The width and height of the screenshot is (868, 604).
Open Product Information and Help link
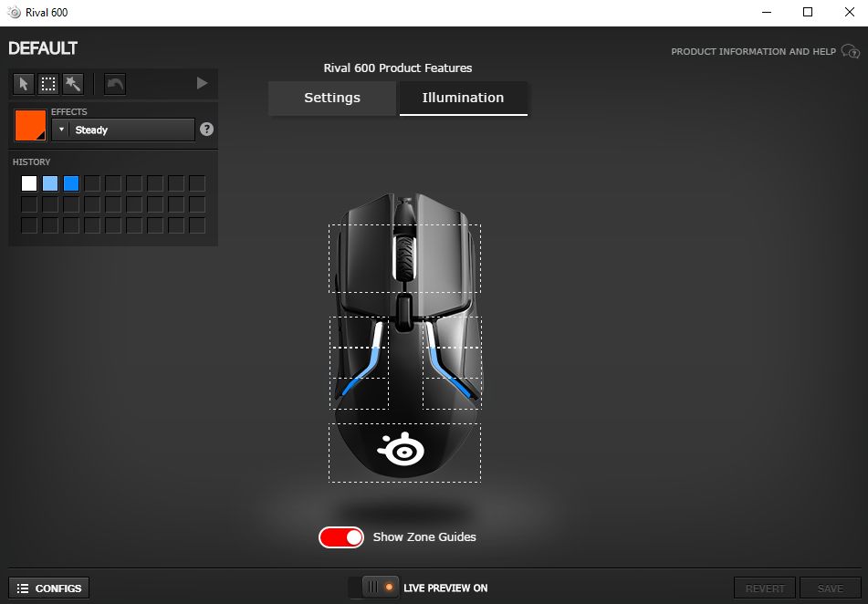[753, 51]
